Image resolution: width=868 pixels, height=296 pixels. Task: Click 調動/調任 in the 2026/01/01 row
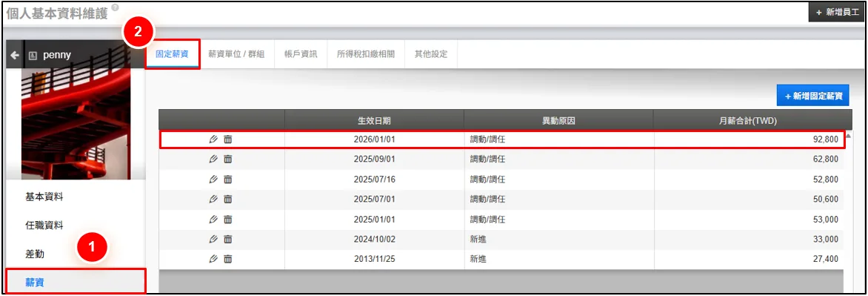pos(487,139)
